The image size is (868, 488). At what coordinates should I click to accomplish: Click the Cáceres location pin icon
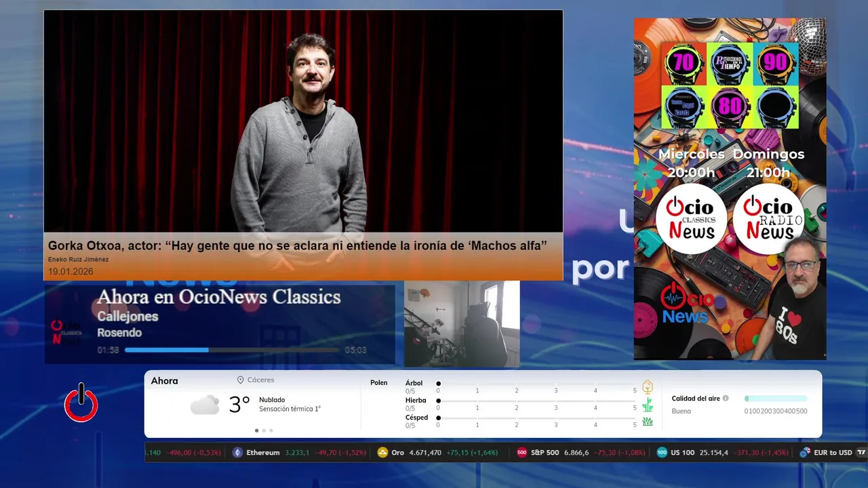(240, 380)
